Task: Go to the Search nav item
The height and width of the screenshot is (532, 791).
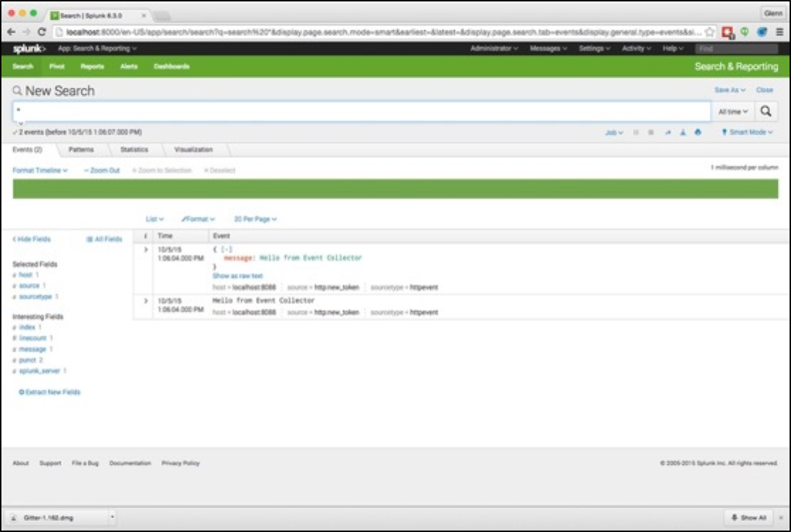Action: point(23,66)
